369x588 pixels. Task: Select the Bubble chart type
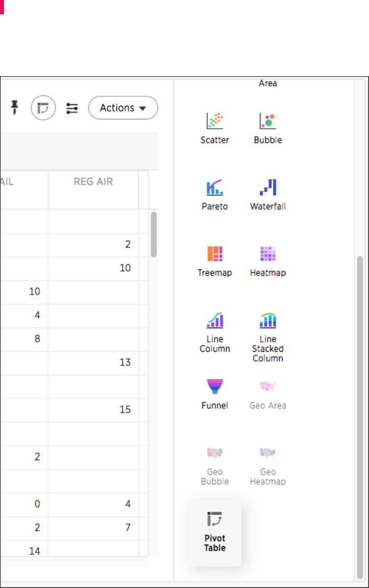pyautogui.click(x=268, y=128)
